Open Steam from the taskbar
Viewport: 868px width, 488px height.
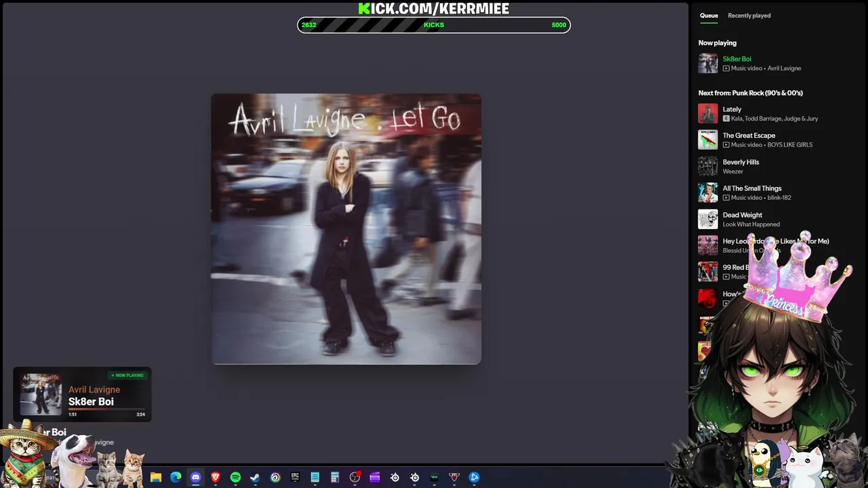[255, 477]
